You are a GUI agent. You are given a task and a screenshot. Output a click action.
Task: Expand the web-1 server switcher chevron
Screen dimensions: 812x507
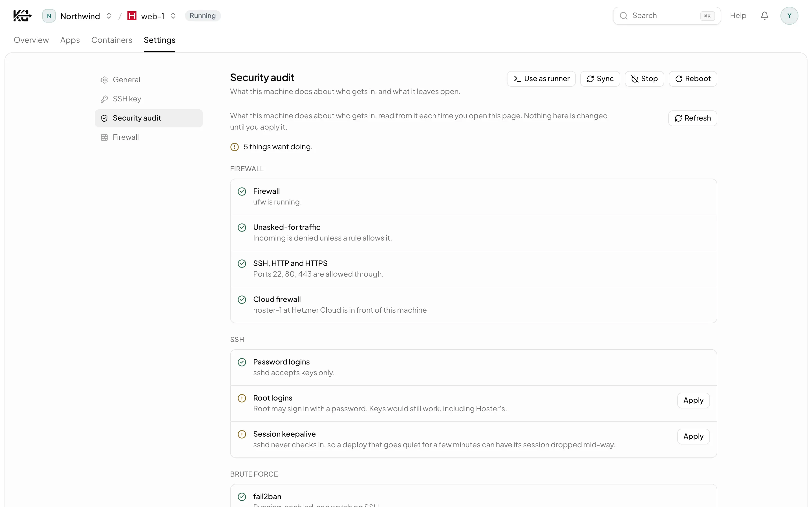point(173,16)
